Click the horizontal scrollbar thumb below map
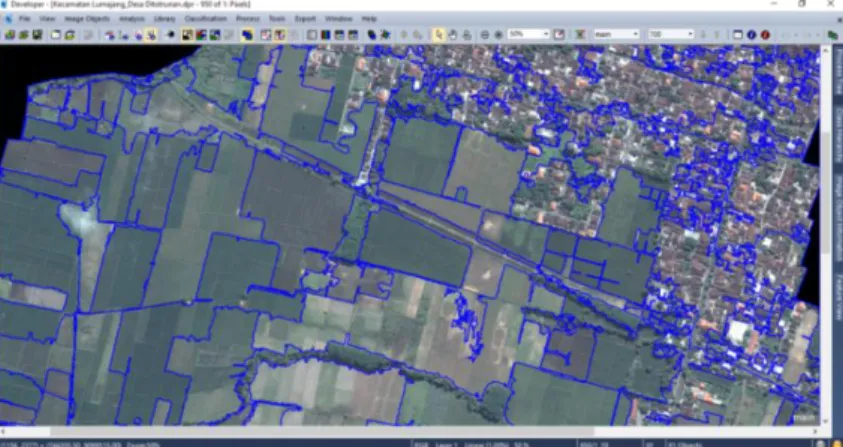Viewport: 843px width, 447px height. click(x=323, y=431)
